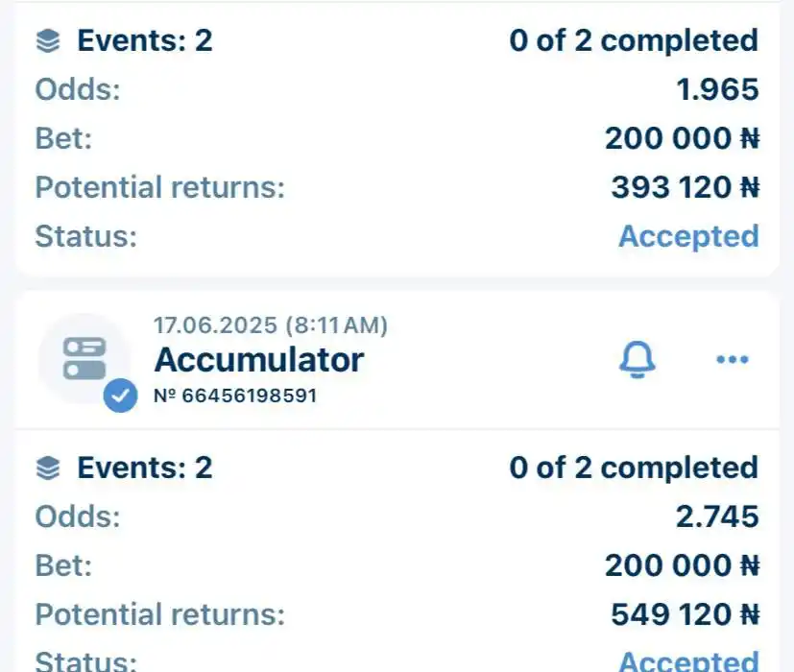Tap Accepted status in the second bet

point(688,660)
